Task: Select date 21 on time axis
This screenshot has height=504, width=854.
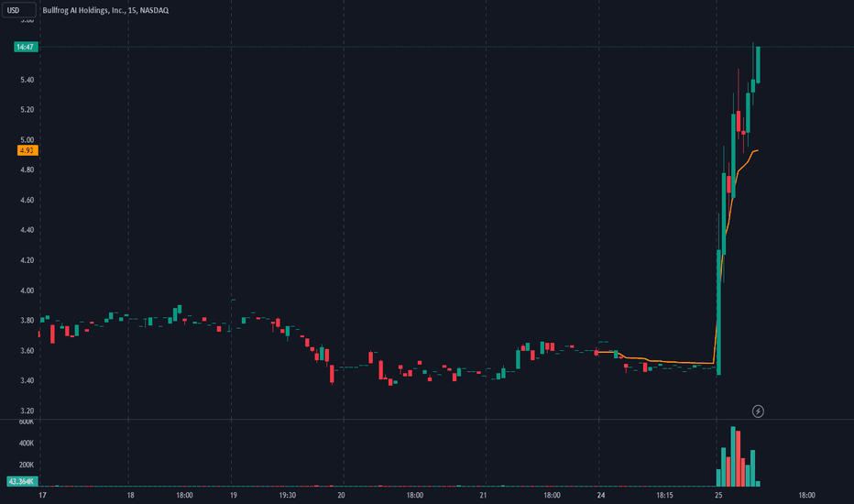Action: pos(483,495)
